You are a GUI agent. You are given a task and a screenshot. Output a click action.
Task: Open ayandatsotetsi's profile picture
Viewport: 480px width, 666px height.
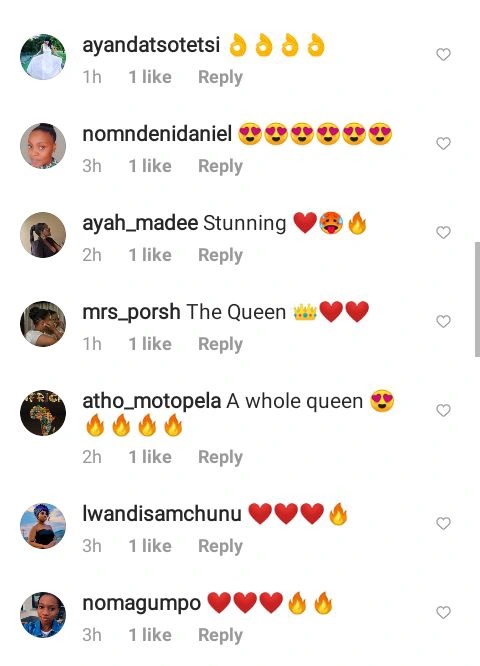(43, 57)
